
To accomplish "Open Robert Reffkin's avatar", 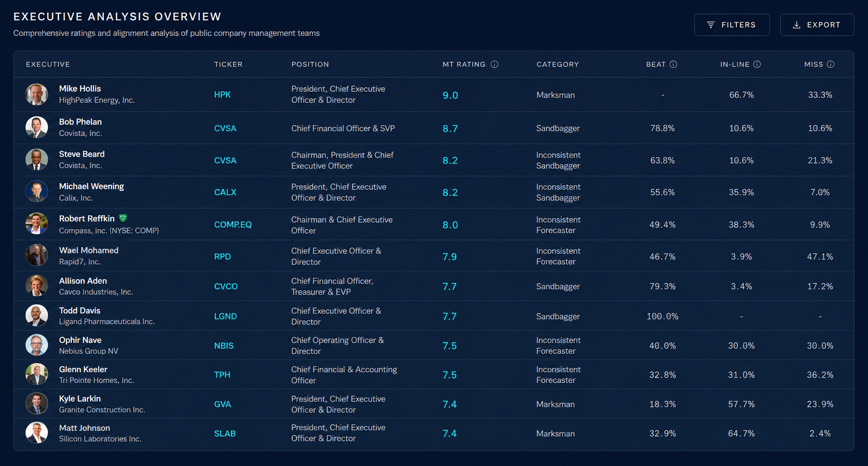I will [x=37, y=224].
